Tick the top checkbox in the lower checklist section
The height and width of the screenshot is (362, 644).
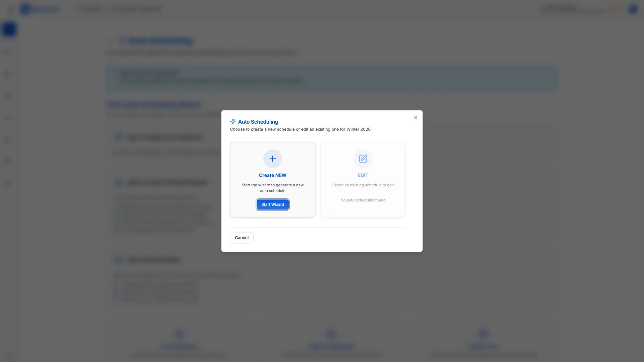coord(116,284)
